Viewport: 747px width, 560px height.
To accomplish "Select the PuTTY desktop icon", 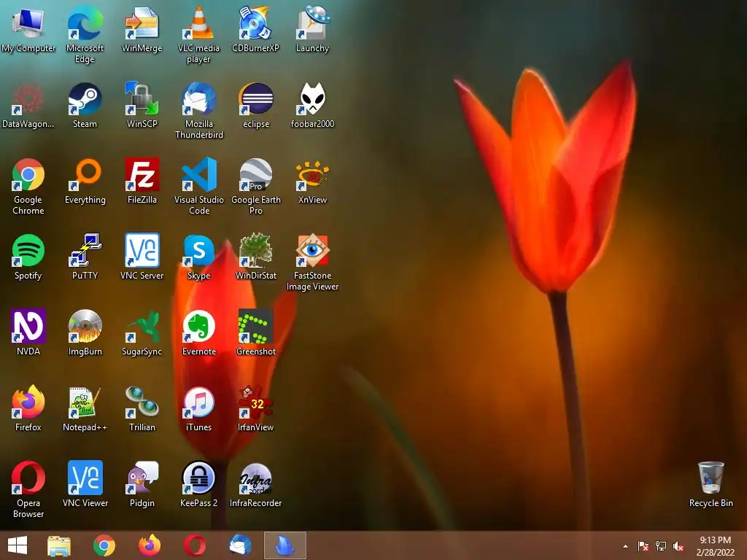I will click(85, 257).
